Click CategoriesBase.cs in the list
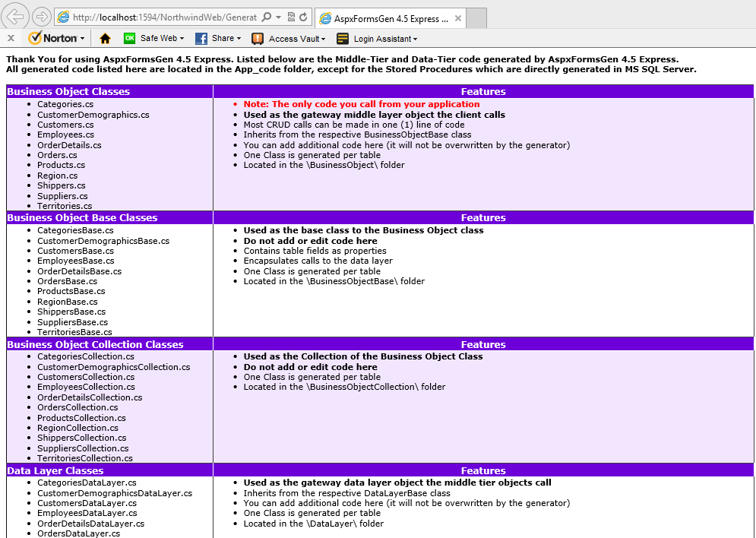Screen dimensions: 756x538 pyautogui.click(x=76, y=230)
